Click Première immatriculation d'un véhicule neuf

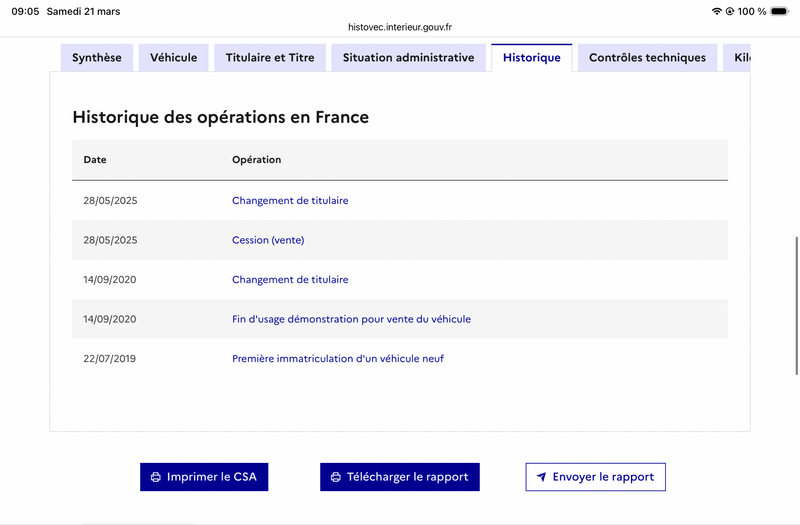(338, 358)
